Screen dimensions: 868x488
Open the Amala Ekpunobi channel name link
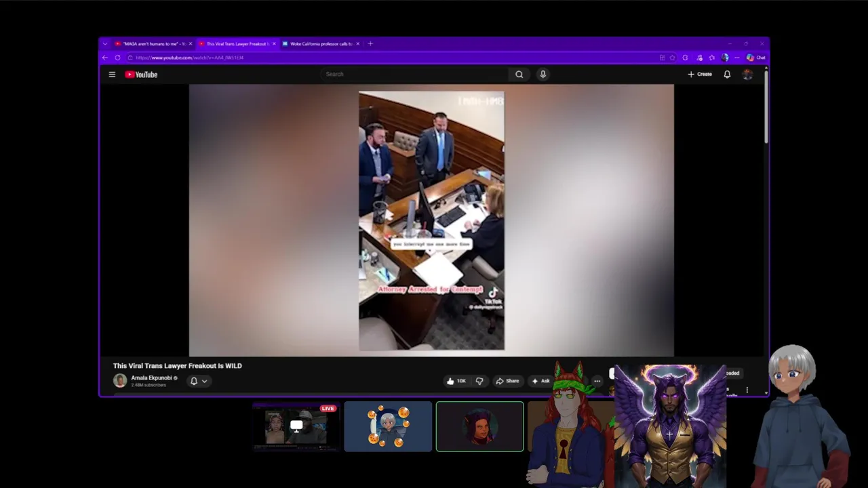tap(151, 378)
